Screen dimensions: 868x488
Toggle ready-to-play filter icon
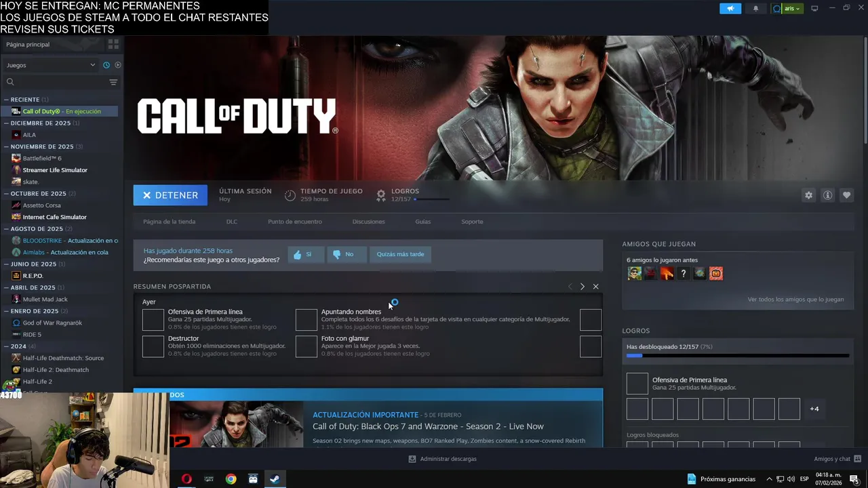point(118,65)
